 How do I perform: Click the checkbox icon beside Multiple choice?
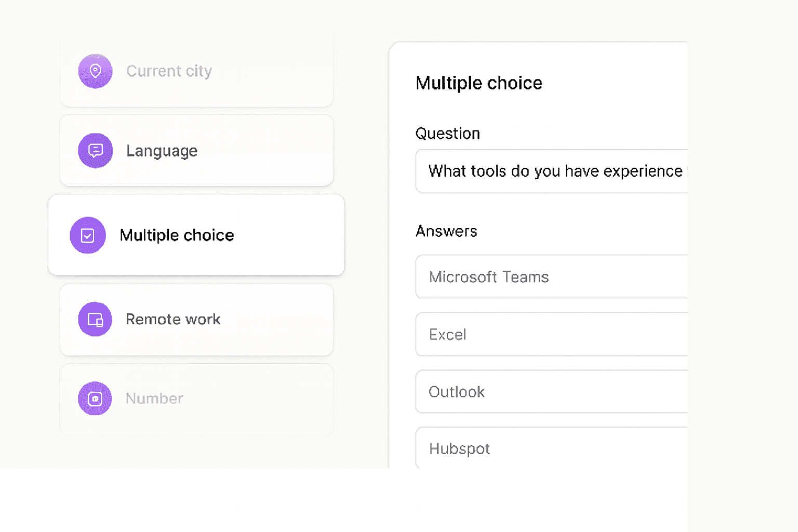(x=88, y=235)
